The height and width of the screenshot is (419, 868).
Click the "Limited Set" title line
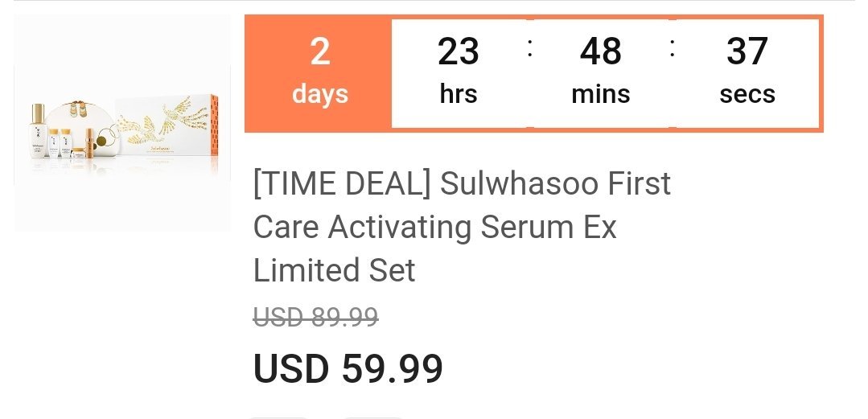pyautogui.click(x=334, y=270)
